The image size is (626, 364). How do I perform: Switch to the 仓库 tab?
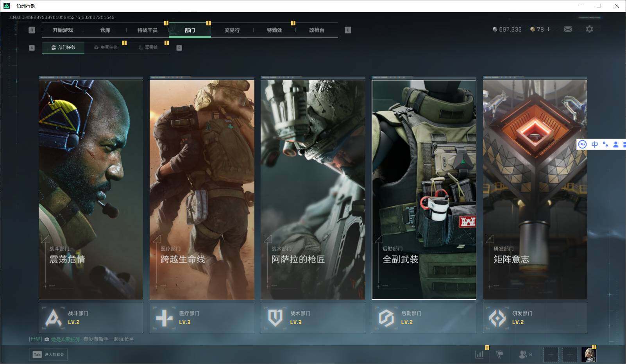pyautogui.click(x=105, y=30)
